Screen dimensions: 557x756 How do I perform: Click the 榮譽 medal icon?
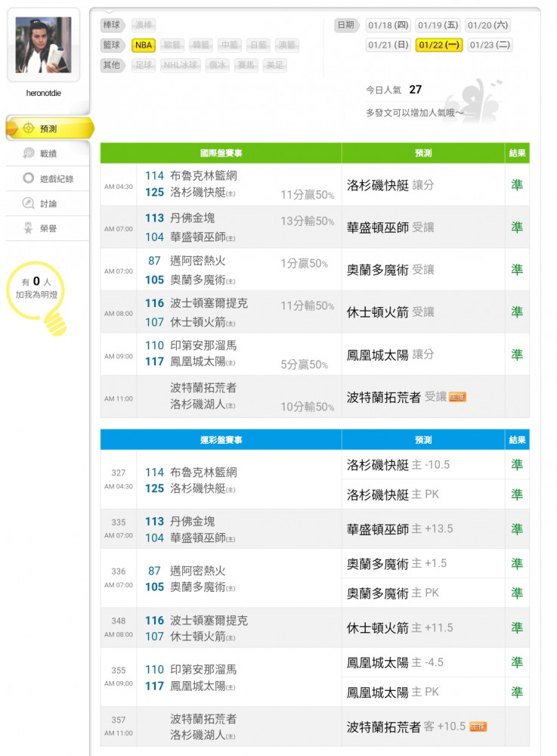[x=29, y=228]
